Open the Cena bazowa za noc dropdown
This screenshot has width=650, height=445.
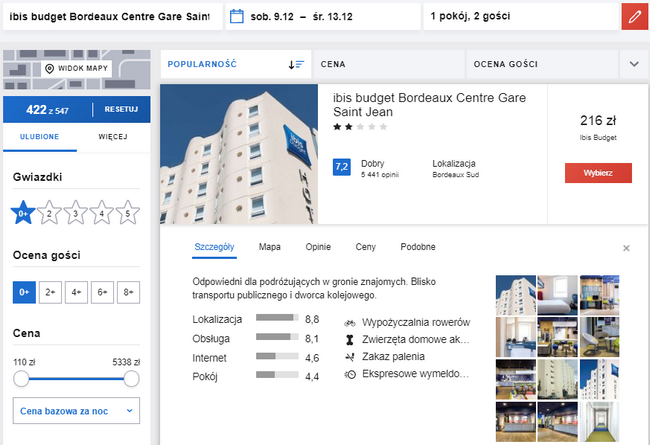tap(76, 411)
